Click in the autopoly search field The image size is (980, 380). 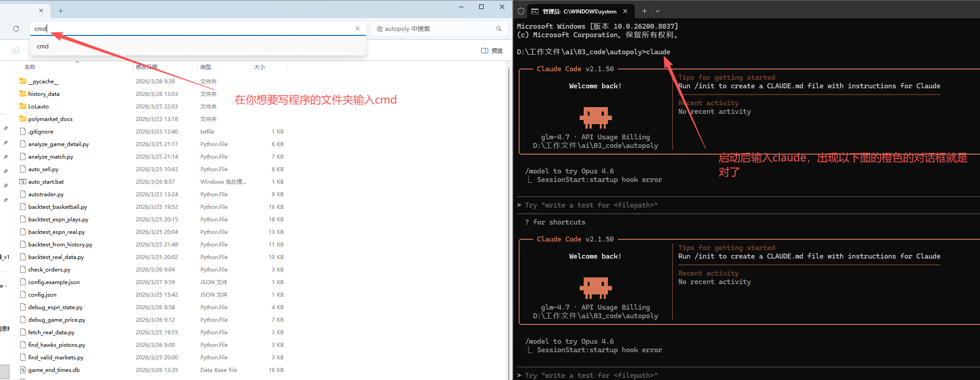(433, 29)
